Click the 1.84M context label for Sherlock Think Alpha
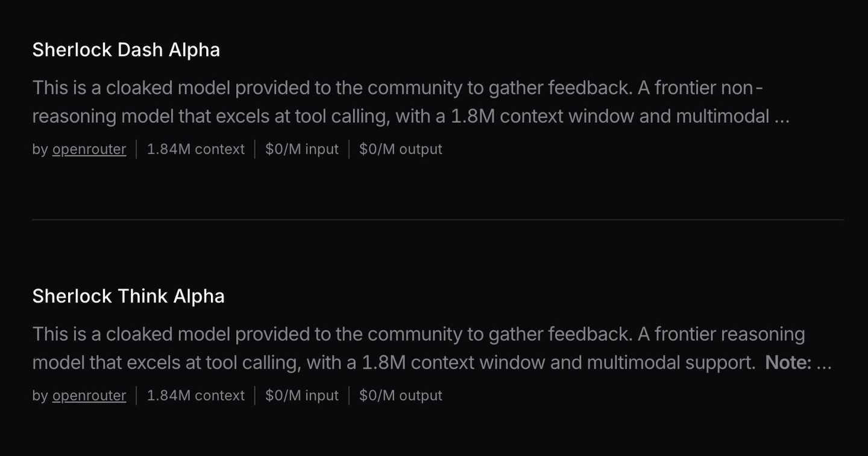This screenshot has width=868, height=456. (x=196, y=395)
